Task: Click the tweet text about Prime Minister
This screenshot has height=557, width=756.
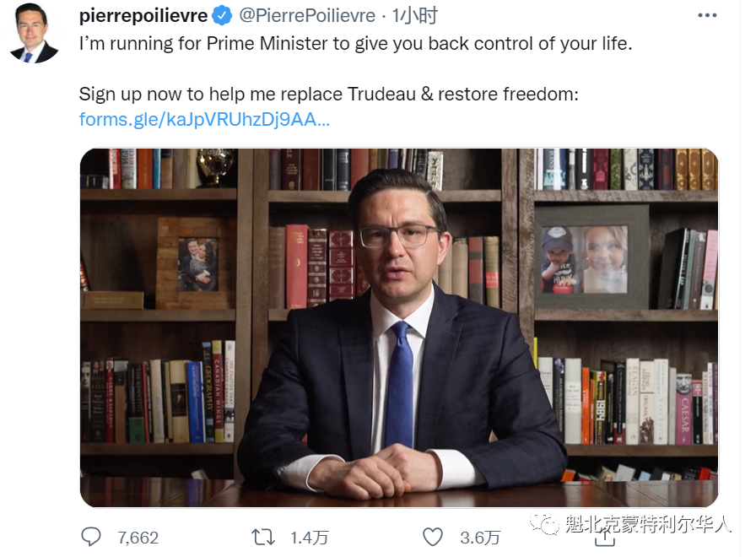Action: pos(355,43)
